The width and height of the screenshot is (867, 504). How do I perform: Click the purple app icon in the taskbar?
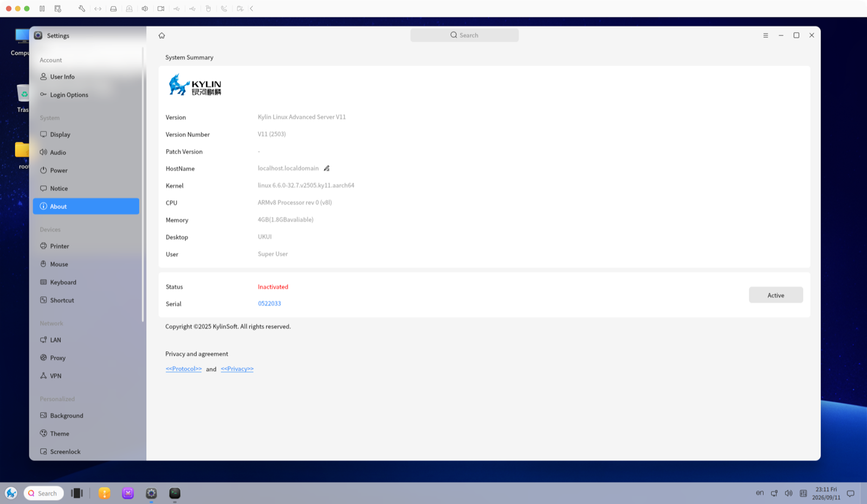coord(128,493)
